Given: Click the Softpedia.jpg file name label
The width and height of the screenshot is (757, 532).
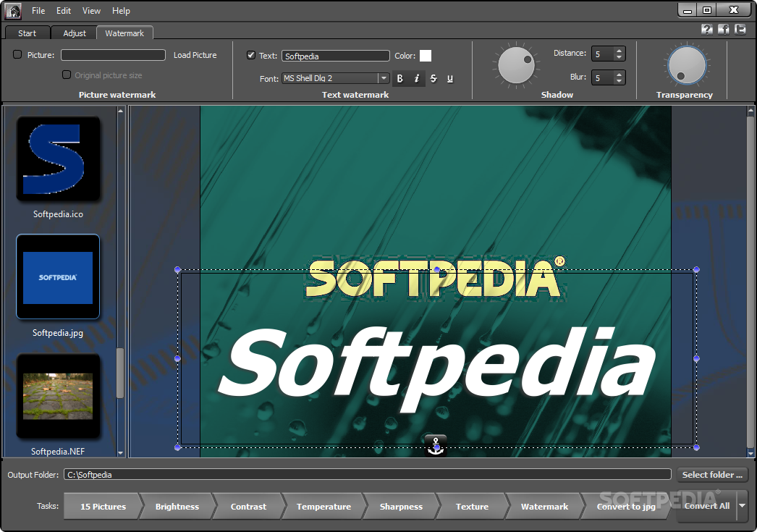Looking at the screenshot, I should point(58,333).
